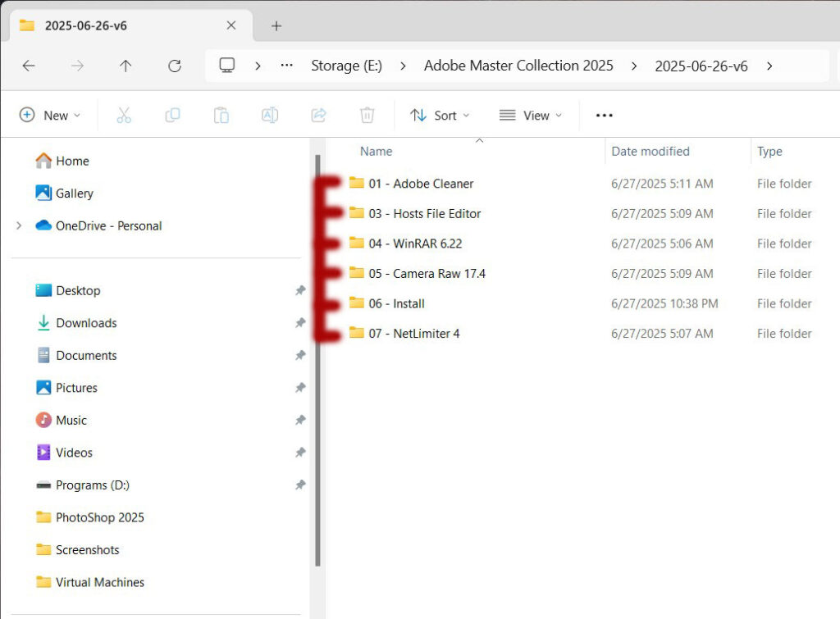The height and width of the screenshot is (619, 840).
Task: Open Downloads quick access folder
Action: [76, 323]
